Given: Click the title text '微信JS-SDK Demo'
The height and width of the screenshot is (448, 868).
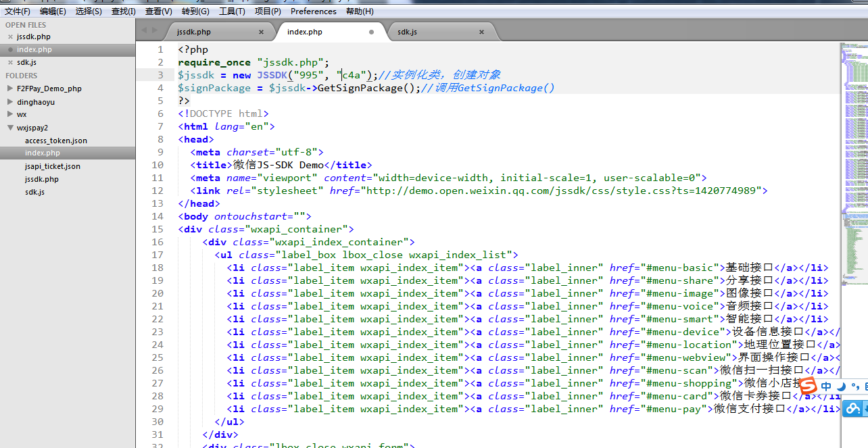Looking at the screenshot, I should coord(279,165).
